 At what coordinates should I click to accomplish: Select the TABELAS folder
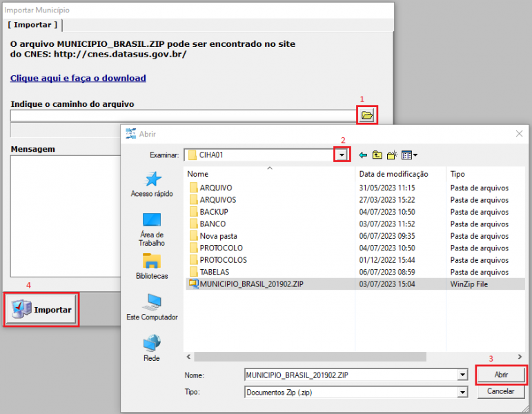point(215,272)
